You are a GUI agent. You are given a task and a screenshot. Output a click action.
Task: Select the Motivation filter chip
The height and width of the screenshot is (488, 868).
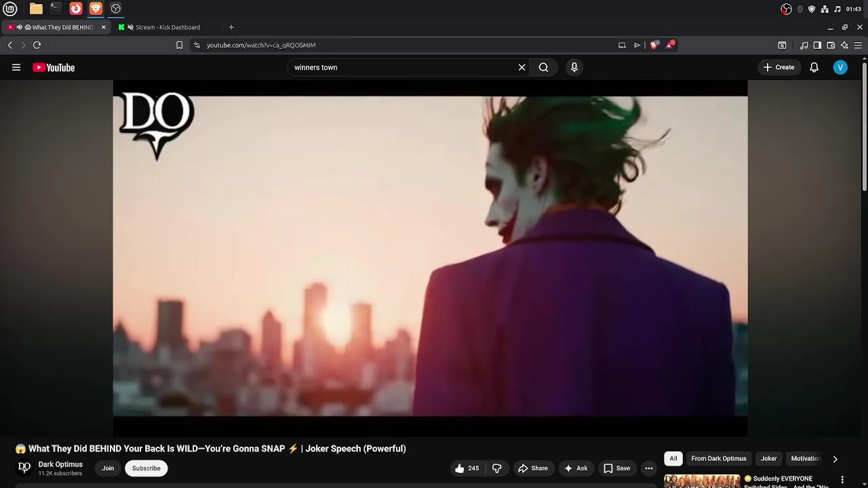806,459
